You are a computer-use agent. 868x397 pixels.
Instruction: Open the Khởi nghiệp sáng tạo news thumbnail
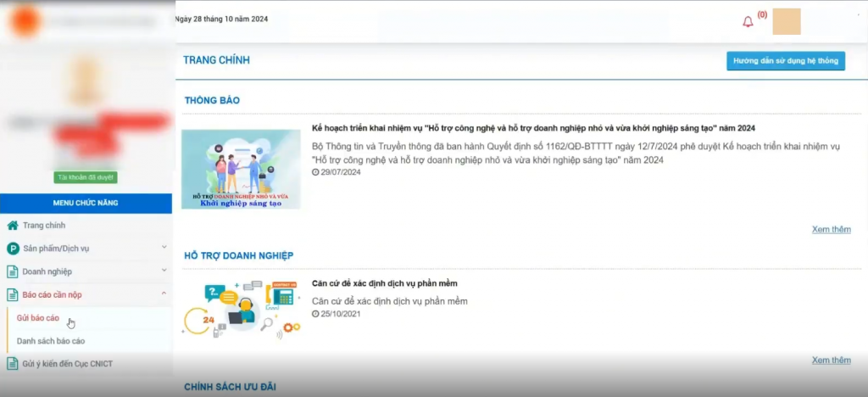pyautogui.click(x=241, y=169)
